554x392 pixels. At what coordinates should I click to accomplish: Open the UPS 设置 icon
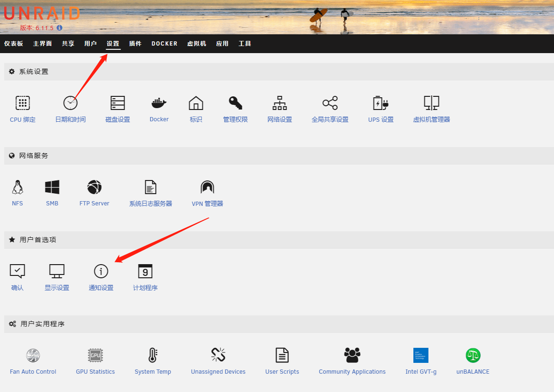(x=380, y=103)
